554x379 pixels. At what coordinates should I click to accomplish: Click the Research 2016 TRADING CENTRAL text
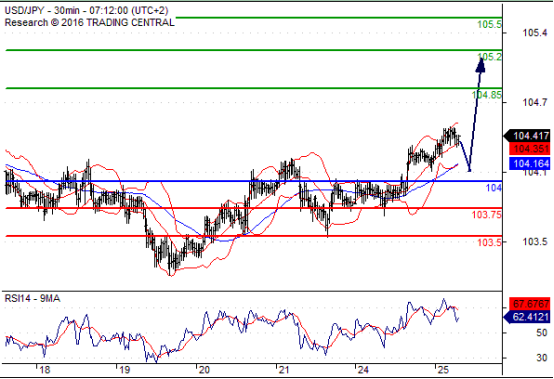[89, 23]
